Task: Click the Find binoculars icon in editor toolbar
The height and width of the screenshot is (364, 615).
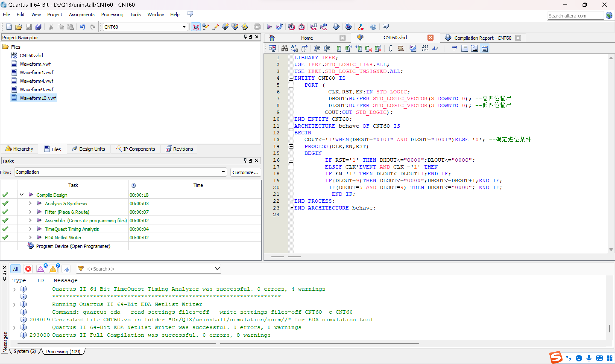Action: pyautogui.click(x=284, y=48)
